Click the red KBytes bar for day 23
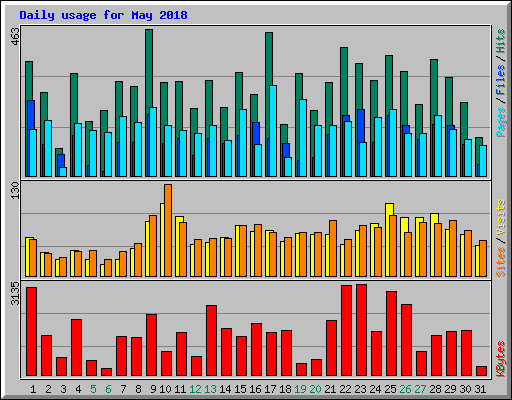 click(362, 330)
